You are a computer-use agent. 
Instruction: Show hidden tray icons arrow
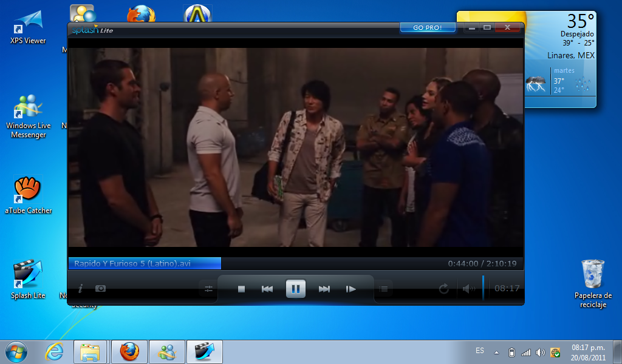click(x=496, y=352)
